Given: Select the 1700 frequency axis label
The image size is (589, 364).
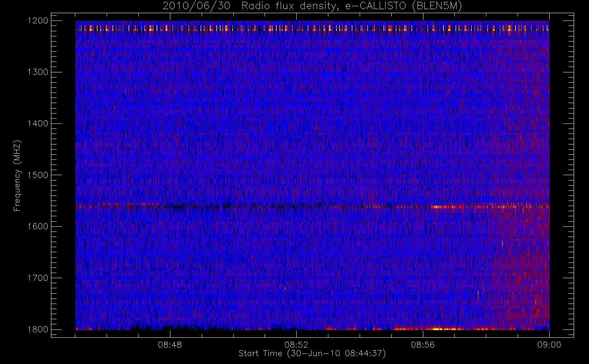Looking at the screenshot, I should 38,278.
